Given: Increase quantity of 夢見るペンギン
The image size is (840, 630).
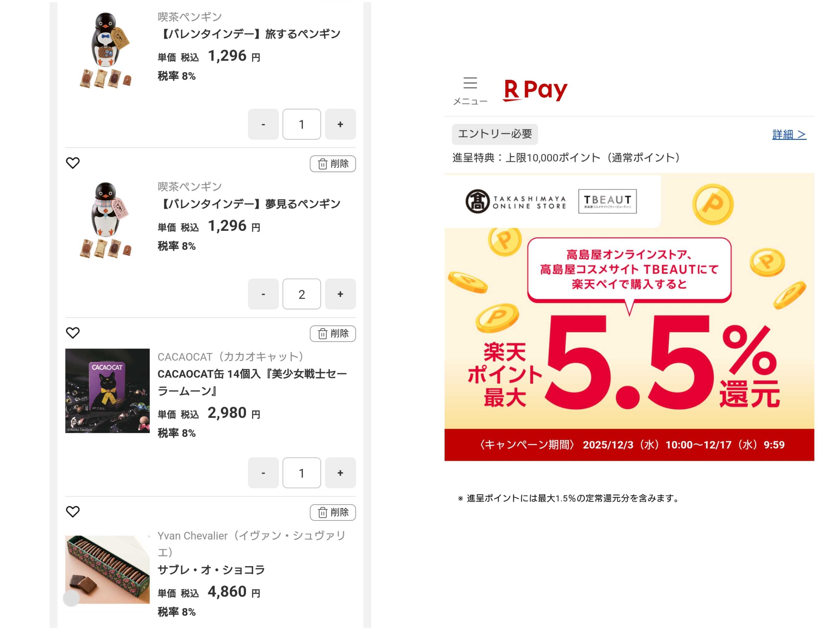Looking at the screenshot, I should 340,294.
